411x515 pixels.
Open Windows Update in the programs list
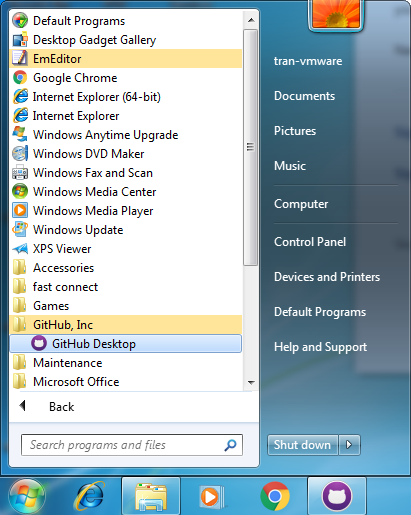click(x=126, y=230)
